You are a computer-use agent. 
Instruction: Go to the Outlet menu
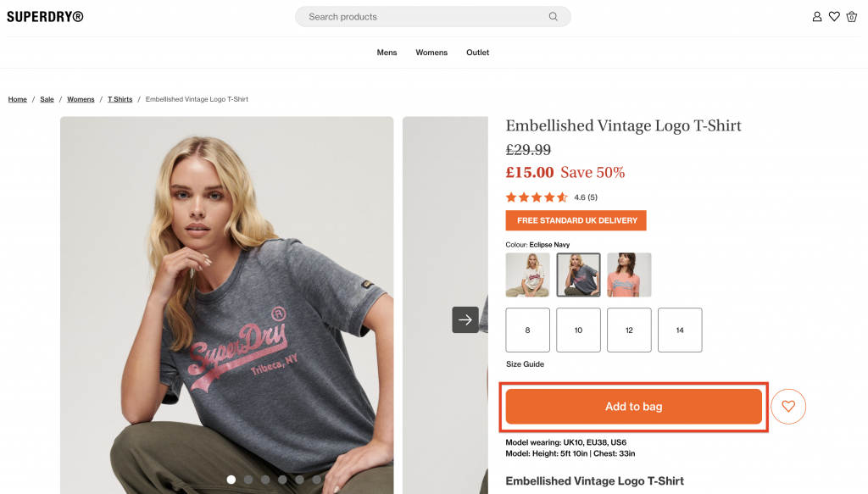[x=478, y=53]
